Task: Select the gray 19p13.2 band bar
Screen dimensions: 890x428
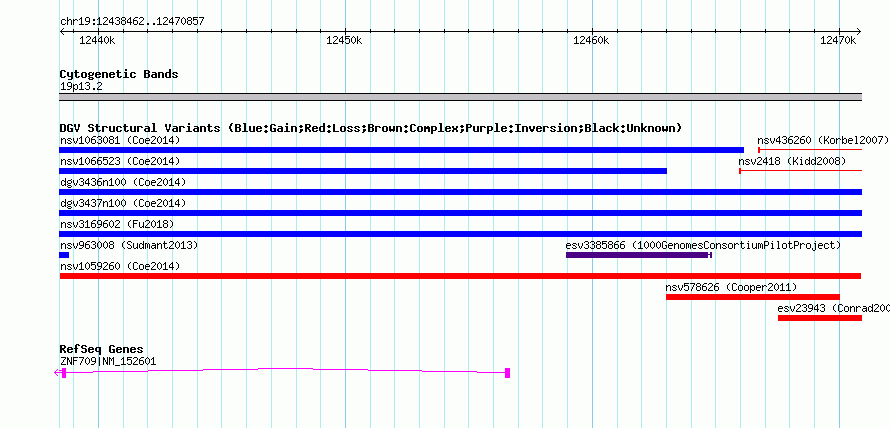Action: 460,97
